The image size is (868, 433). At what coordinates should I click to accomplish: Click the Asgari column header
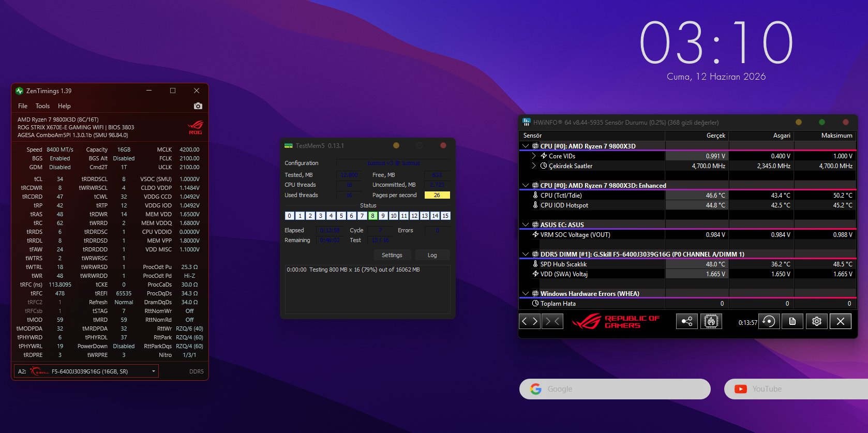(761, 136)
